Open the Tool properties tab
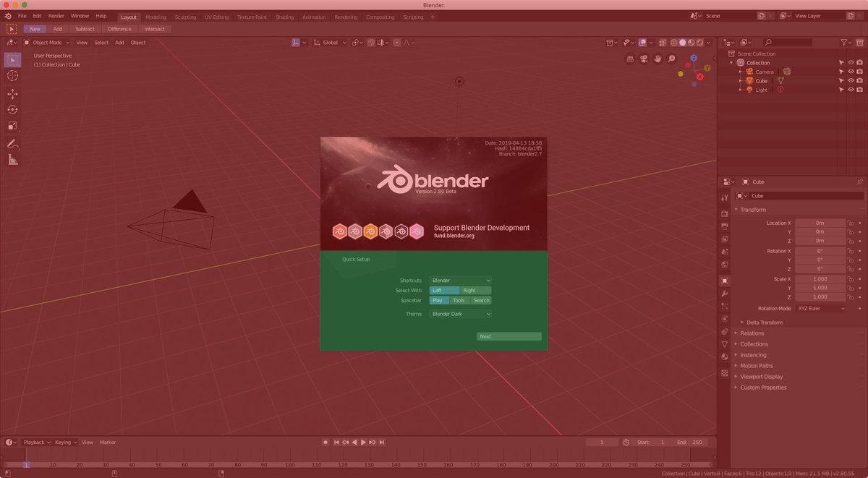This screenshot has height=478, width=868. pyautogui.click(x=725, y=197)
